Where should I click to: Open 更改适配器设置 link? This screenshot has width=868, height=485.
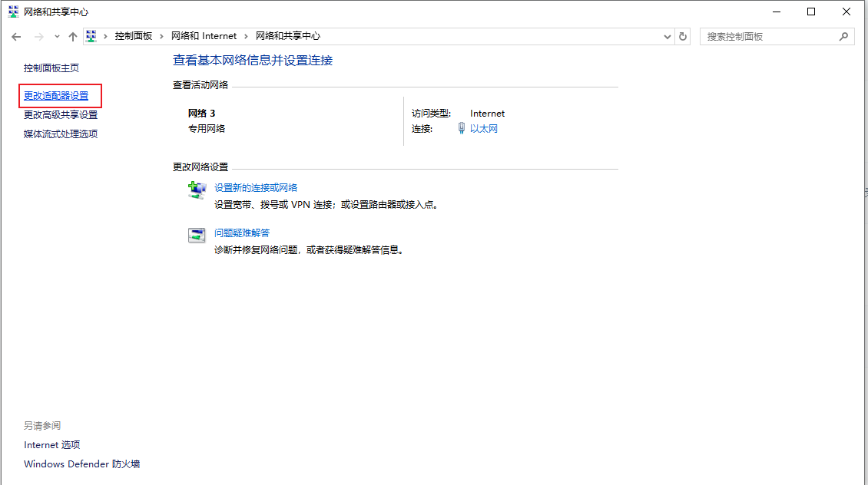point(56,96)
